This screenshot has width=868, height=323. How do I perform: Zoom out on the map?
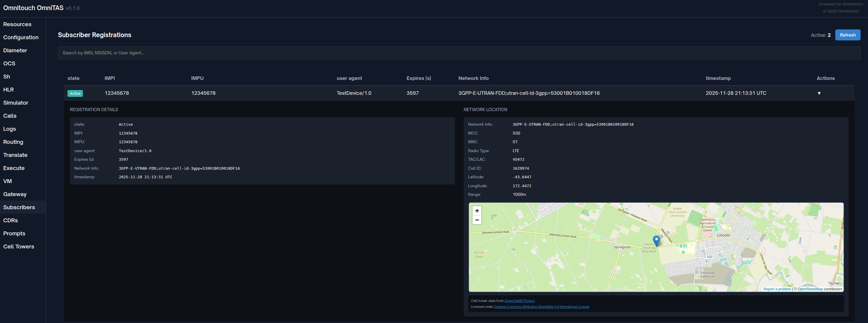click(x=477, y=220)
